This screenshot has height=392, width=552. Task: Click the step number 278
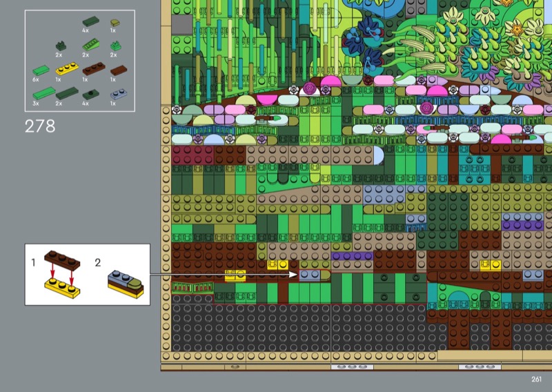pos(39,127)
